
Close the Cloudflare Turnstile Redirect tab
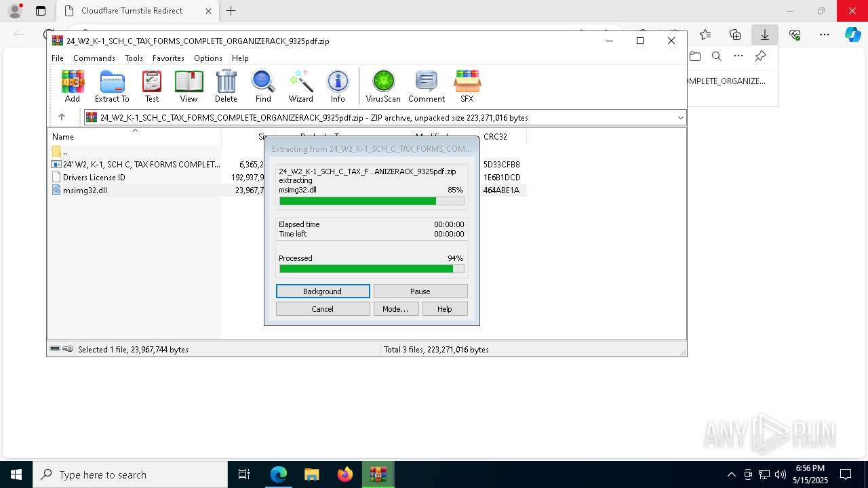click(x=208, y=11)
